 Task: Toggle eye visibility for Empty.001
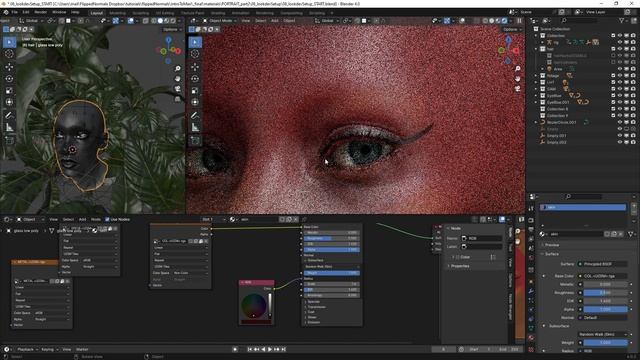click(620, 136)
